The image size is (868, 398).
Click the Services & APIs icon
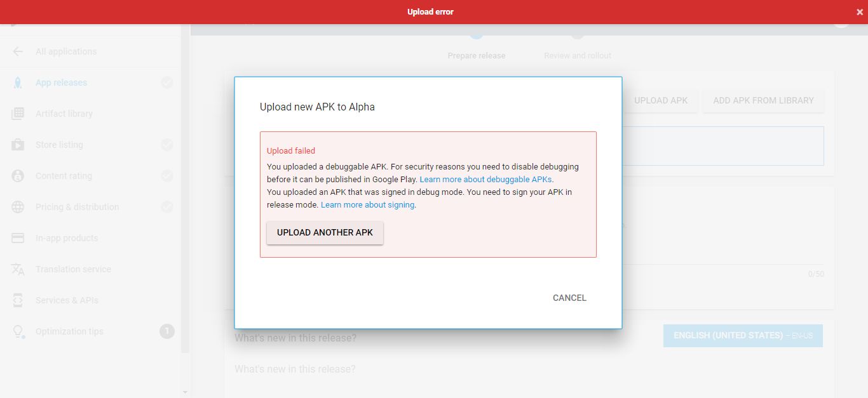pyautogui.click(x=18, y=300)
